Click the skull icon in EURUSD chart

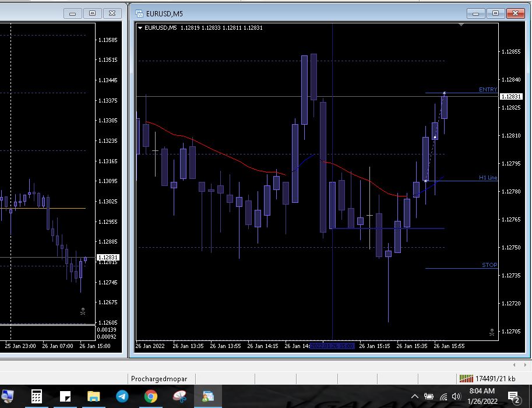(x=492, y=332)
